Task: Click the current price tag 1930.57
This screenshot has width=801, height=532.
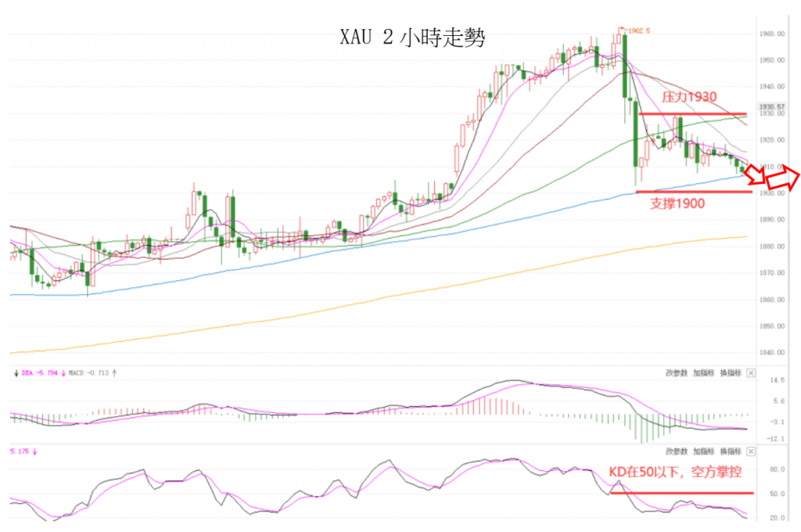Action: [x=772, y=107]
